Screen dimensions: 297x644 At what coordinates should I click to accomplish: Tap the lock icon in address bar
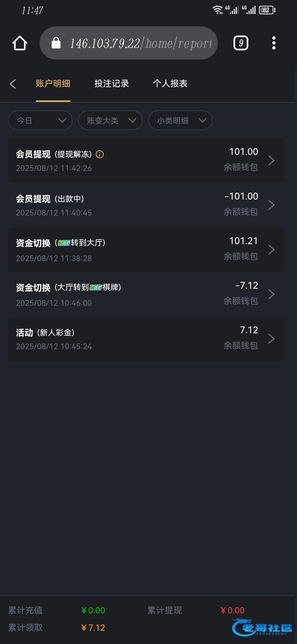(x=56, y=43)
